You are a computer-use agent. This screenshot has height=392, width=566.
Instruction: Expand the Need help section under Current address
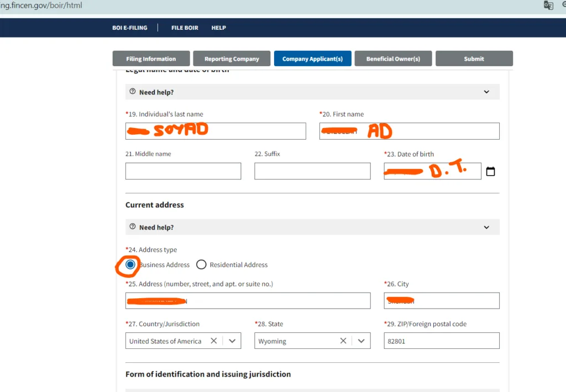click(x=486, y=227)
